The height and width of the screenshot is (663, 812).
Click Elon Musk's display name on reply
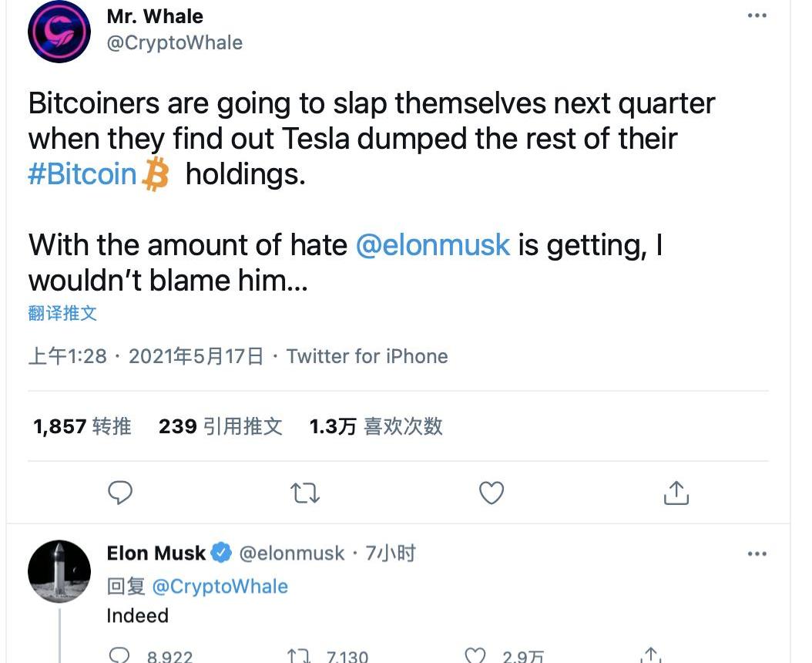(x=156, y=554)
